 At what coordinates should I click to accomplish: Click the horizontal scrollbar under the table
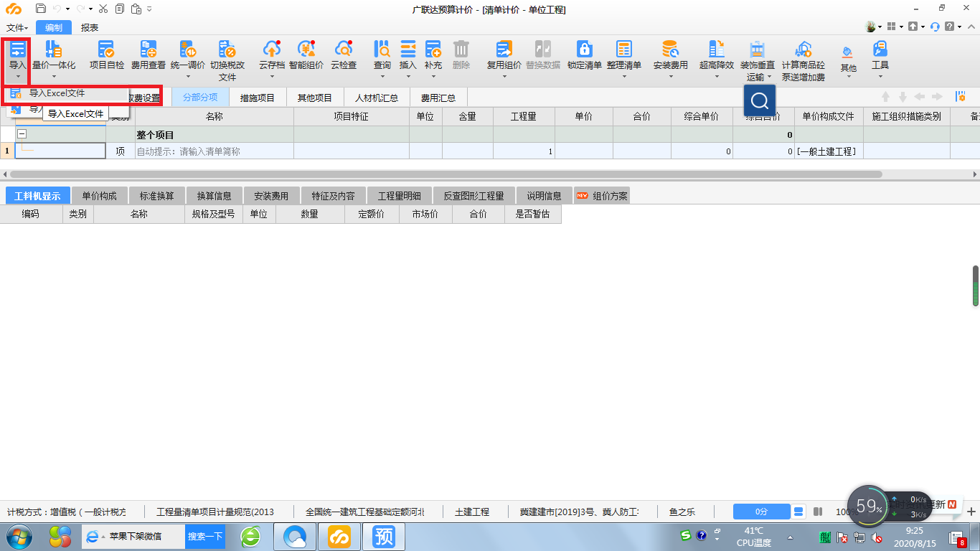click(446, 174)
